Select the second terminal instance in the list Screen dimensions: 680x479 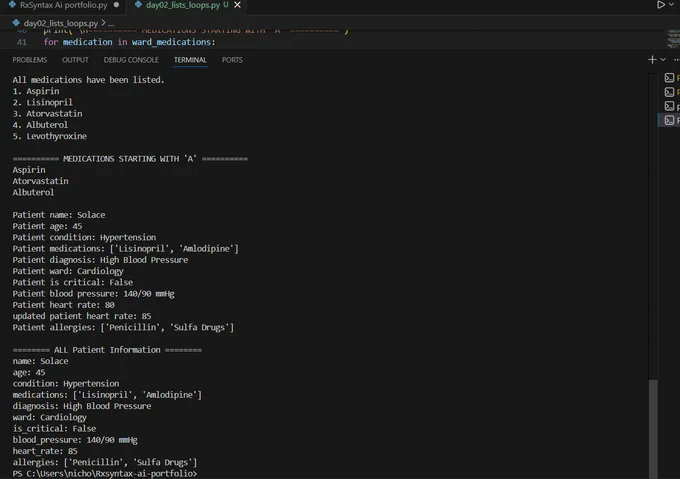(671, 92)
